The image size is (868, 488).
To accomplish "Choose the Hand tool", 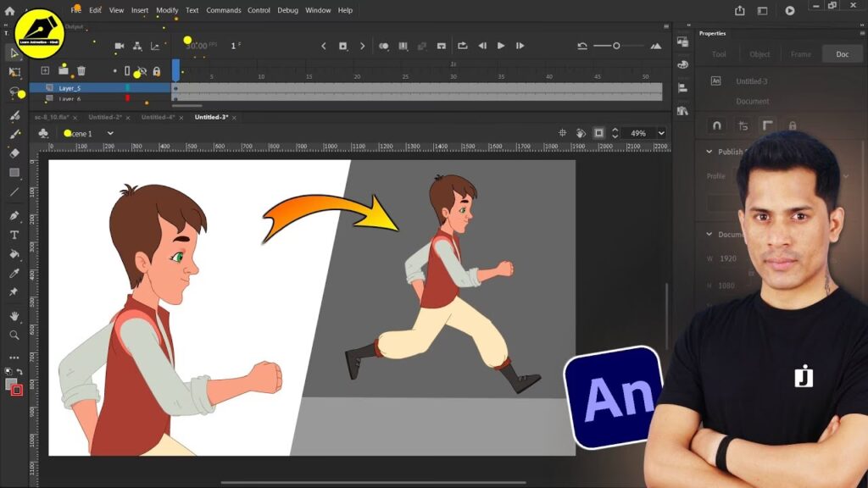I will (14, 316).
